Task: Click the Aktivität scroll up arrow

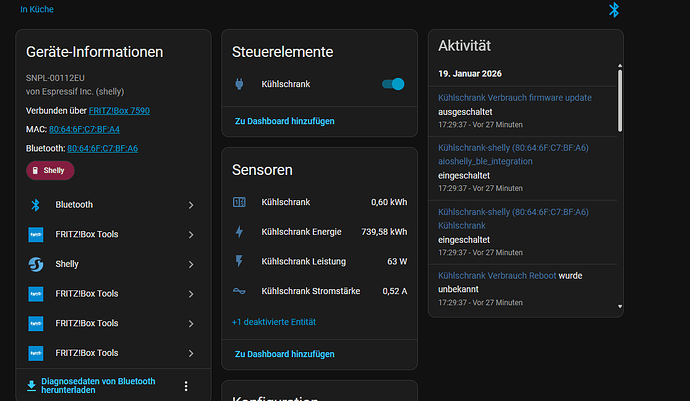Action: pos(620,66)
